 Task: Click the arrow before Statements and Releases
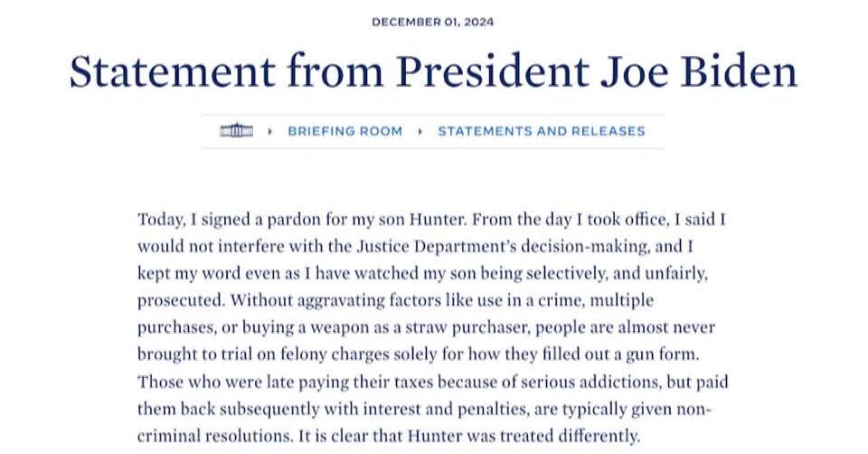[420, 131]
